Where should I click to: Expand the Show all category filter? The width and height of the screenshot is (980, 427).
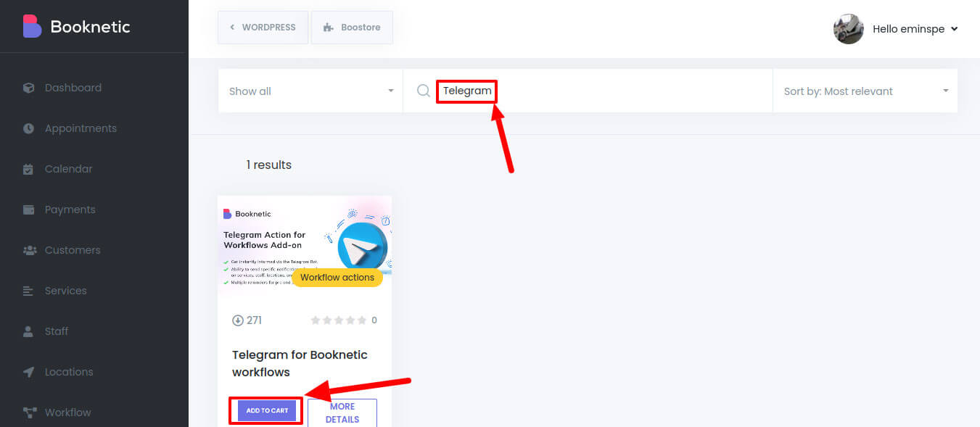tap(310, 91)
